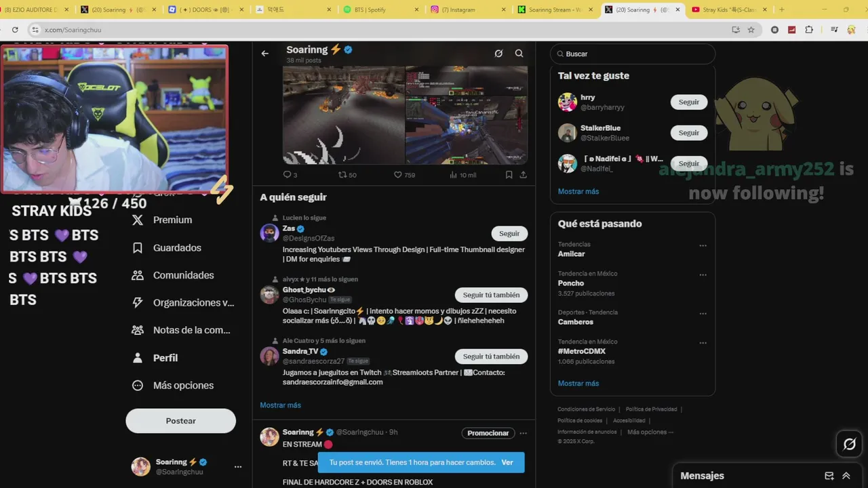The height and width of the screenshot is (488, 868).
Task: Search posts via profile header magnifier
Action: pos(519,54)
